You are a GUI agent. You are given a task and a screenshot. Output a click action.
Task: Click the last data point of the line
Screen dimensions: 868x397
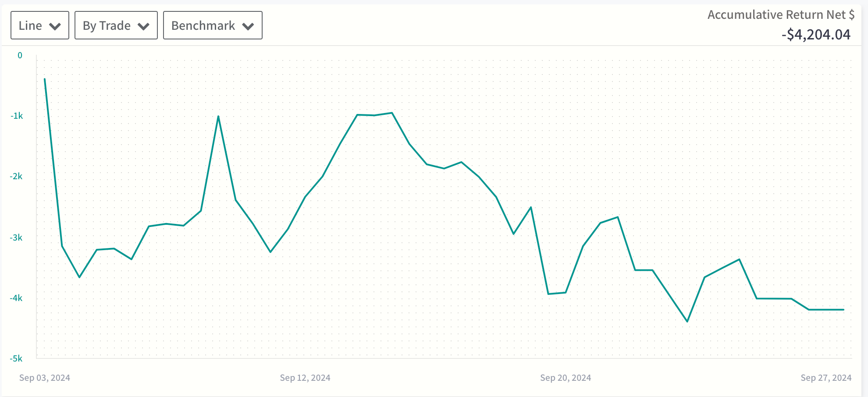(843, 310)
